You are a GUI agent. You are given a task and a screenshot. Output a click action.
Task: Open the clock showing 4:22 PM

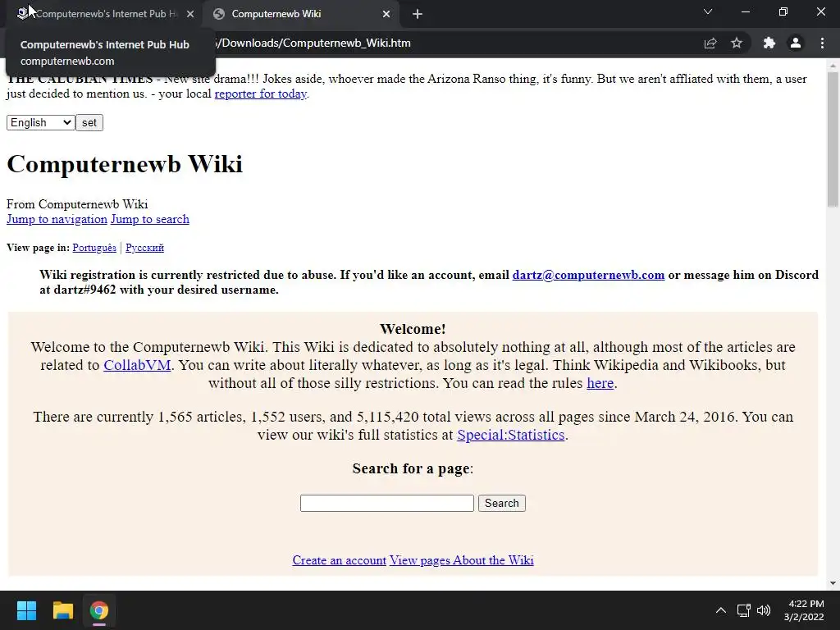804,610
